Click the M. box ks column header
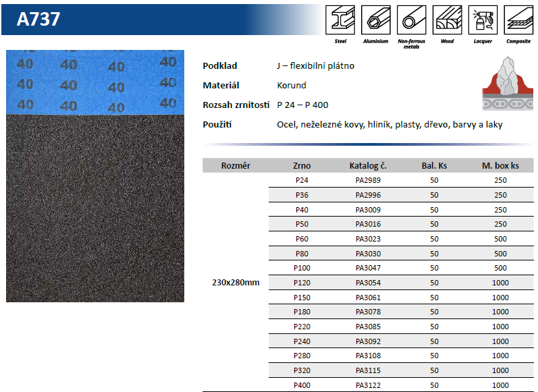Screen dimensions: 538x392 [x=500, y=166]
